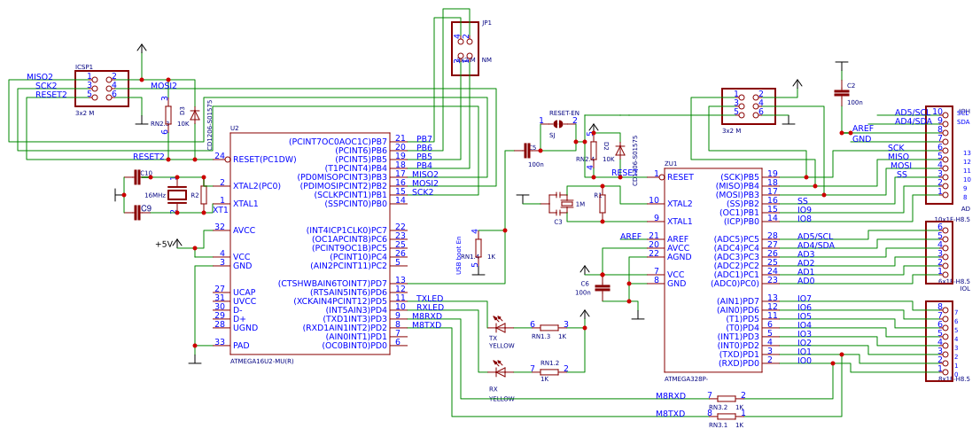Click the 3x2 M header beside C2
The height and width of the screenshot is (437, 980).
pos(748,105)
